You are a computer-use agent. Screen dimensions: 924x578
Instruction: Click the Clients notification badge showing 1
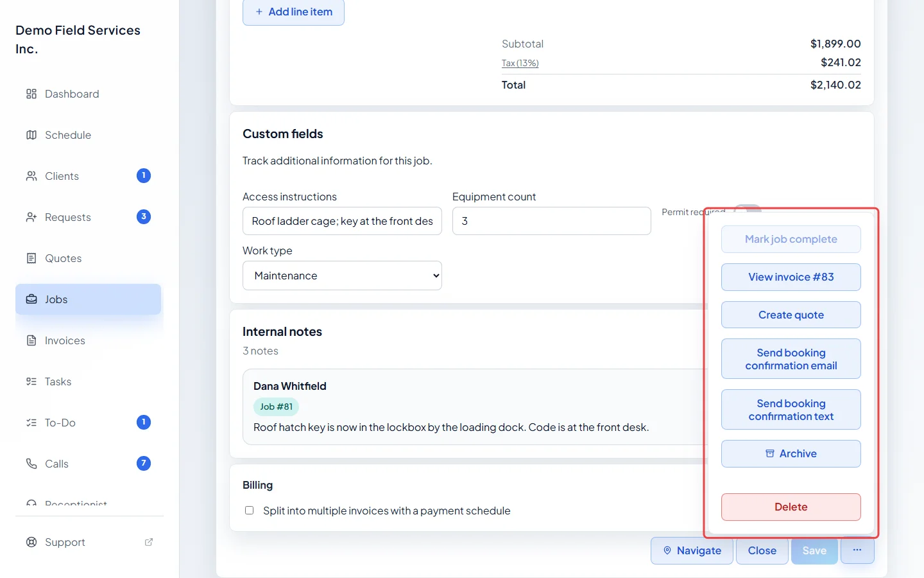coord(144,175)
